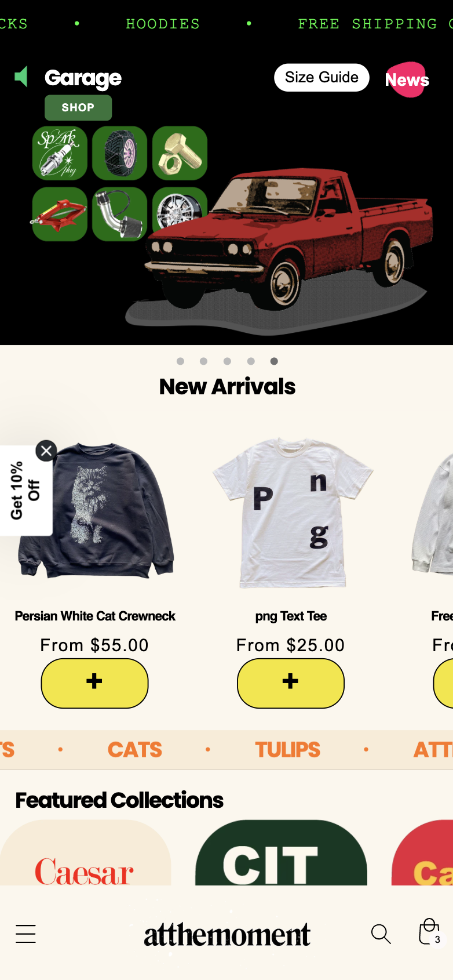Click the brass bolt and nut icon
Viewport: 453px width, 980px height.
[x=180, y=153]
